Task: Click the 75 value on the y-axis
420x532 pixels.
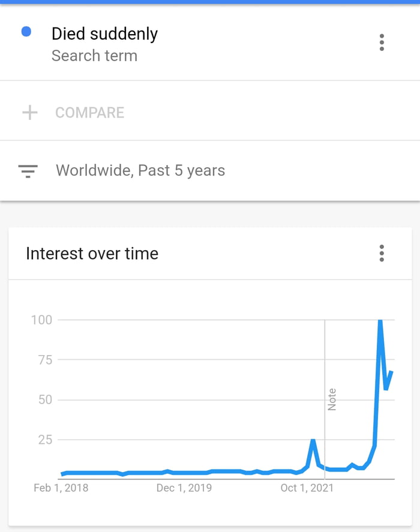Action: point(45,360)
